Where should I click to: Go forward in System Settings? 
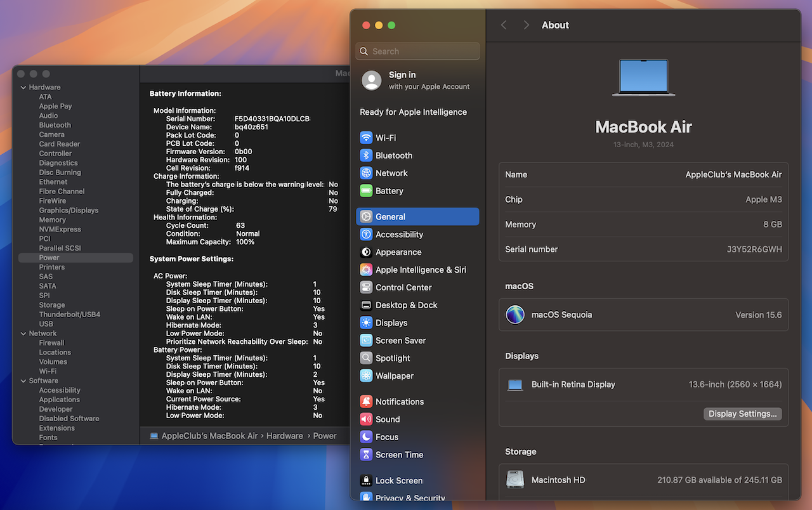coord(526,25)
